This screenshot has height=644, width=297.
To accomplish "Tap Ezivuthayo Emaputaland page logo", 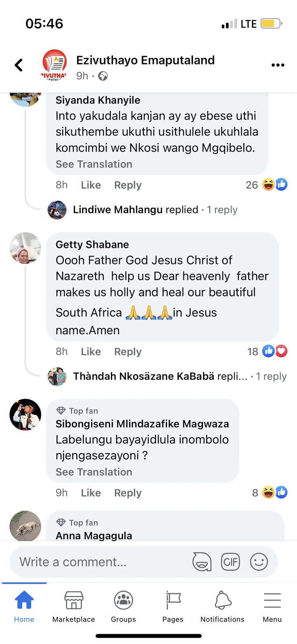I will [54, 65].
